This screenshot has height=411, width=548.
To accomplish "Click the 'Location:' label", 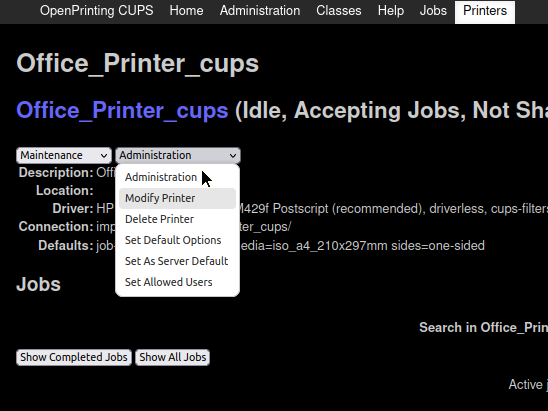I will tap(65, 191).
